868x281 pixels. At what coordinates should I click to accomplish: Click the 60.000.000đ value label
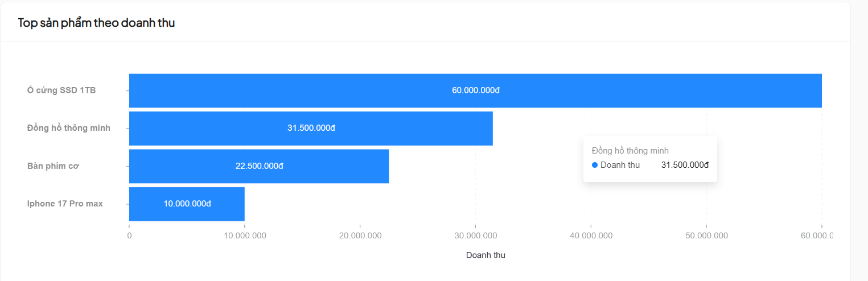pyautogui.click(x=476, y=90)
